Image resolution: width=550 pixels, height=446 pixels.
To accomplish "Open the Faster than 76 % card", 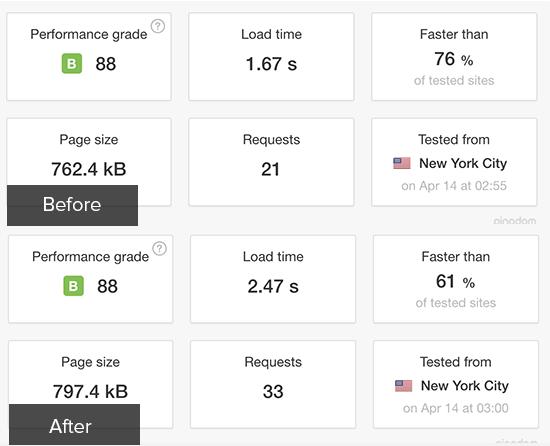I will 454,56.
